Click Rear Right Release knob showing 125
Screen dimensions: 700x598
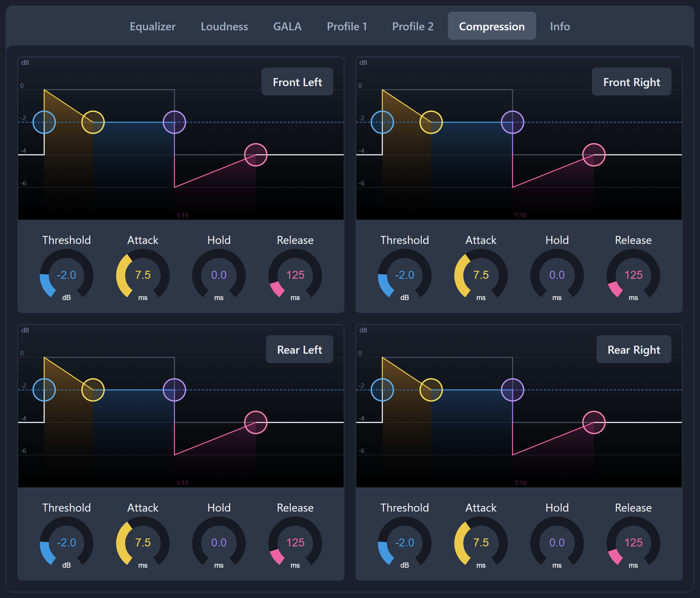pyautogui.click(x=633, y=543)
